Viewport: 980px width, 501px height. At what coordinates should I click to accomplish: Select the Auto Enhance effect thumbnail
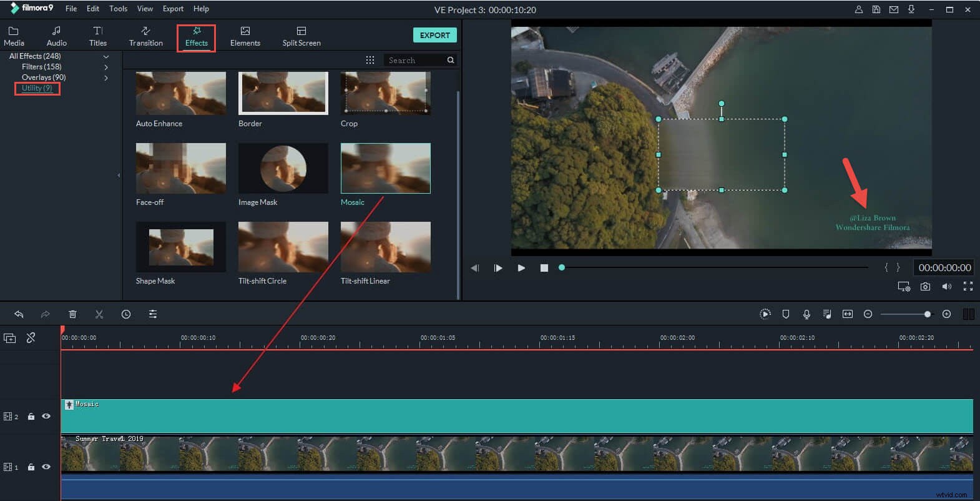point(181,93)
